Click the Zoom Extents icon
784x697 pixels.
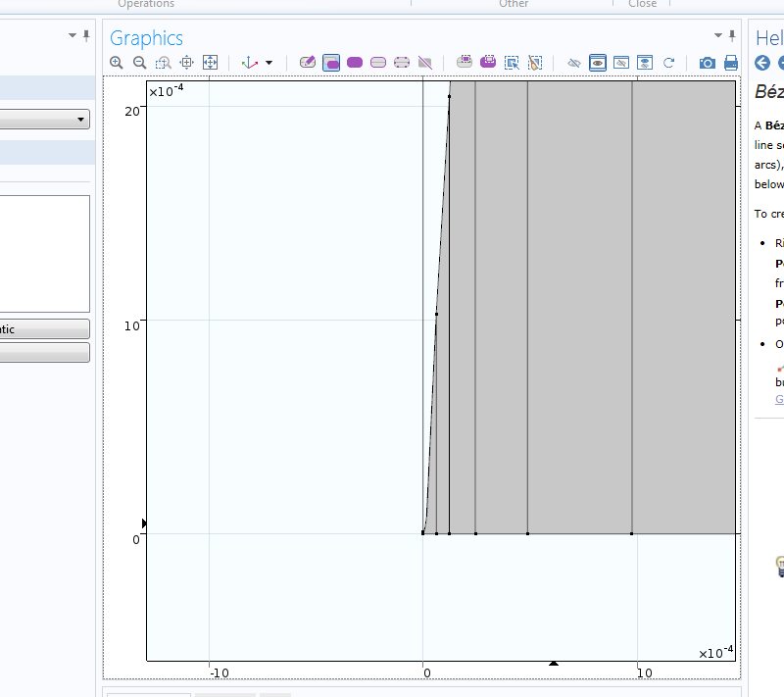pyautogui.click(x=210, y=63)
